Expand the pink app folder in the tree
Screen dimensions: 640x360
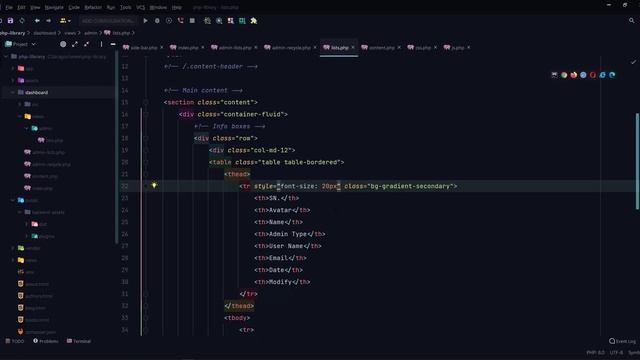12,69
